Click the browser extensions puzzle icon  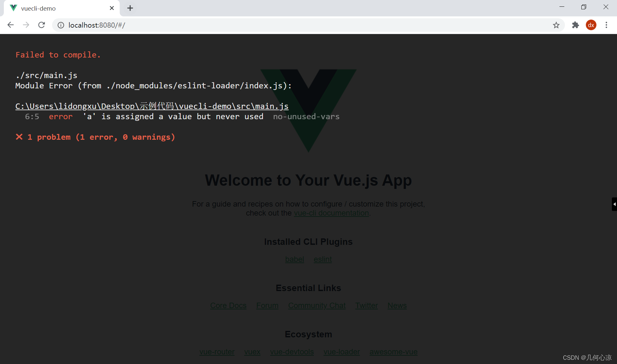tap(575, 25)
